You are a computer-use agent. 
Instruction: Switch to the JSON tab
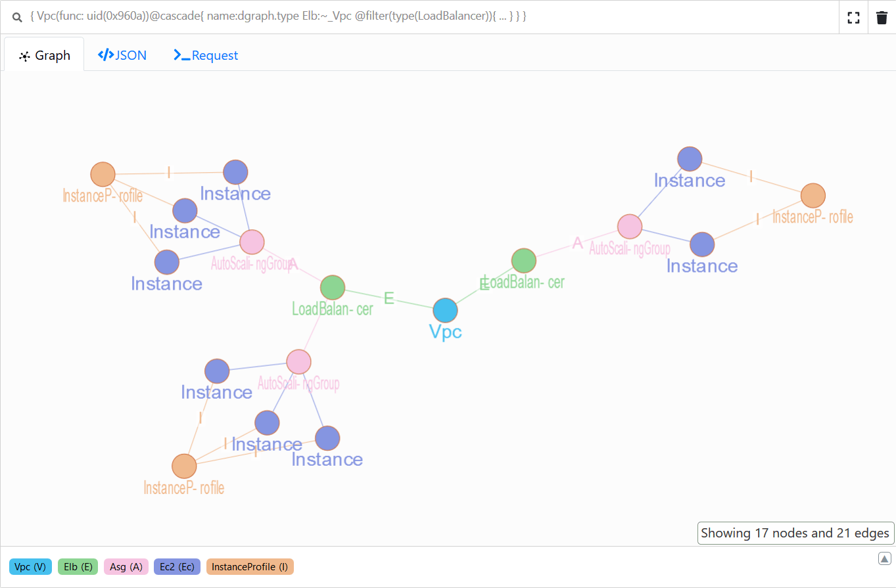tap(122, 55)
